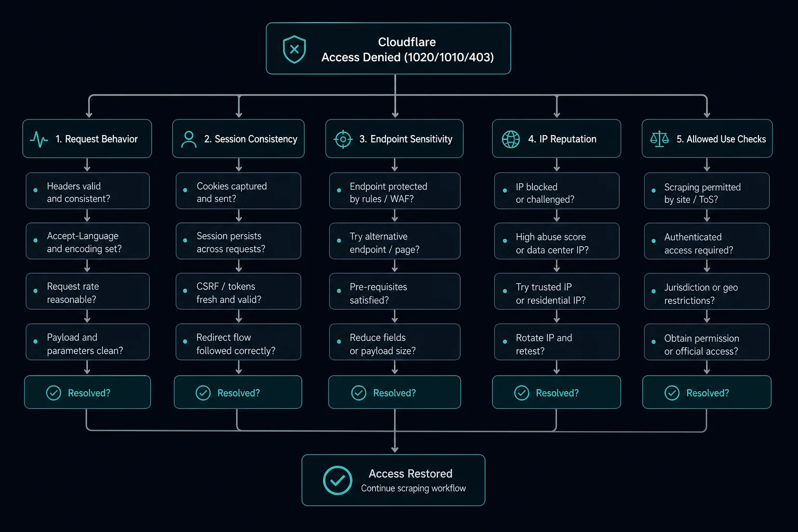Select the Cloudflare Access Denied title text
The image size is (798, 532).
[x=407, y=49]
